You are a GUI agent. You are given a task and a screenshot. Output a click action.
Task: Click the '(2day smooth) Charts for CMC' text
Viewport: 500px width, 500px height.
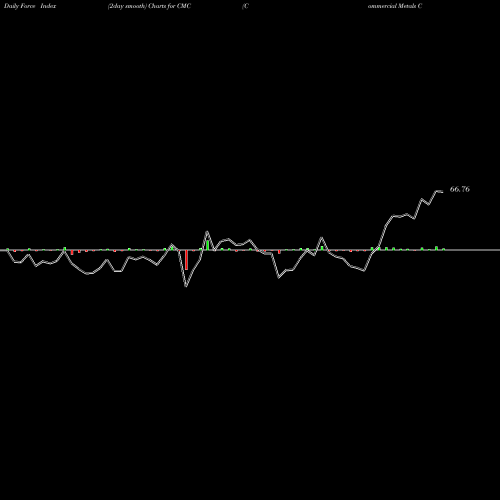pos(149,6)
